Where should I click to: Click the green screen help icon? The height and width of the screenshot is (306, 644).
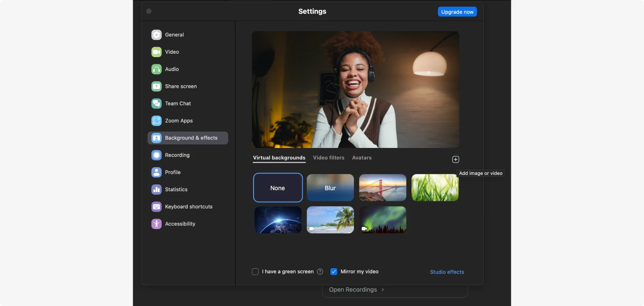320,271
